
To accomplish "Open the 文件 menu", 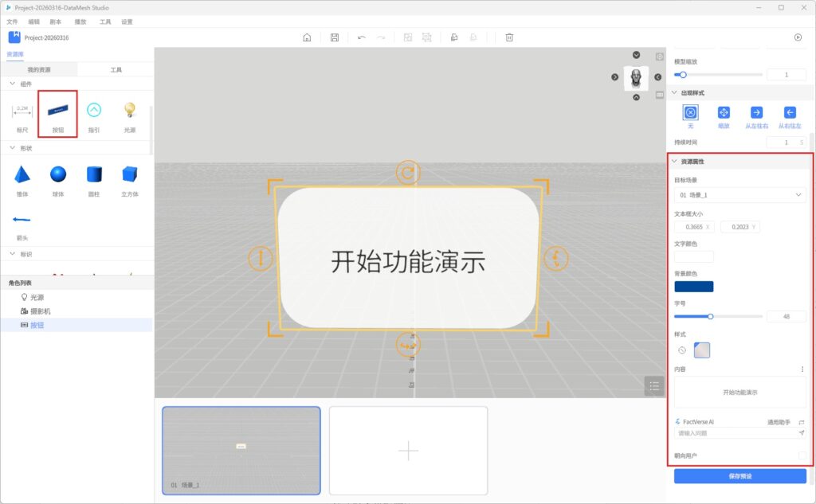I will [x=12, y=21].
